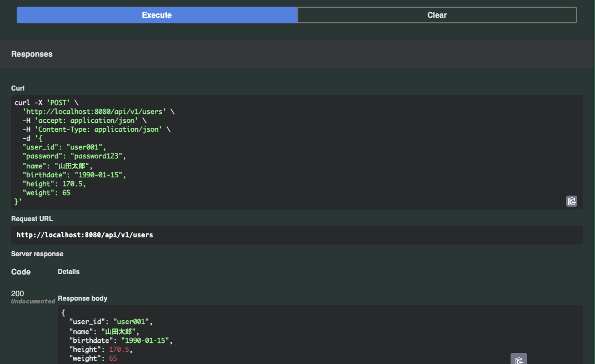Click the red 170.5 height value in the response
The image size is (595, 364).
click(x=121, y=350)
